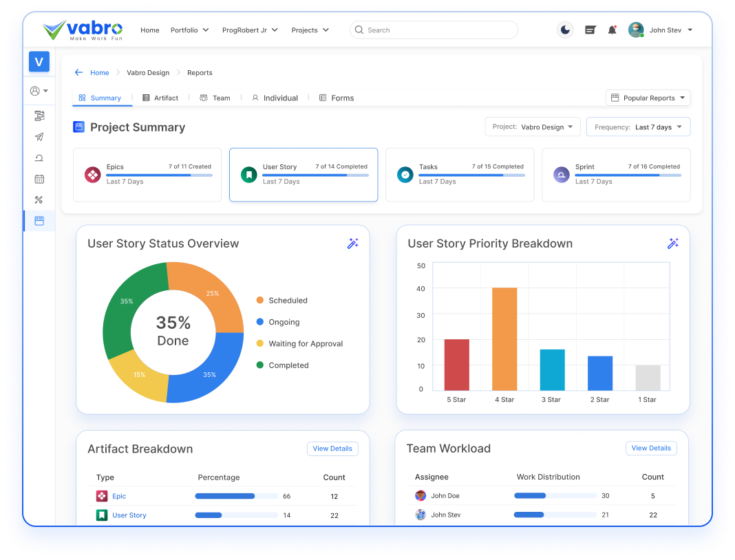Toggle dark mode with the moon icon
The width and height of the screenshot is (735, 560).
coord(565,30)
